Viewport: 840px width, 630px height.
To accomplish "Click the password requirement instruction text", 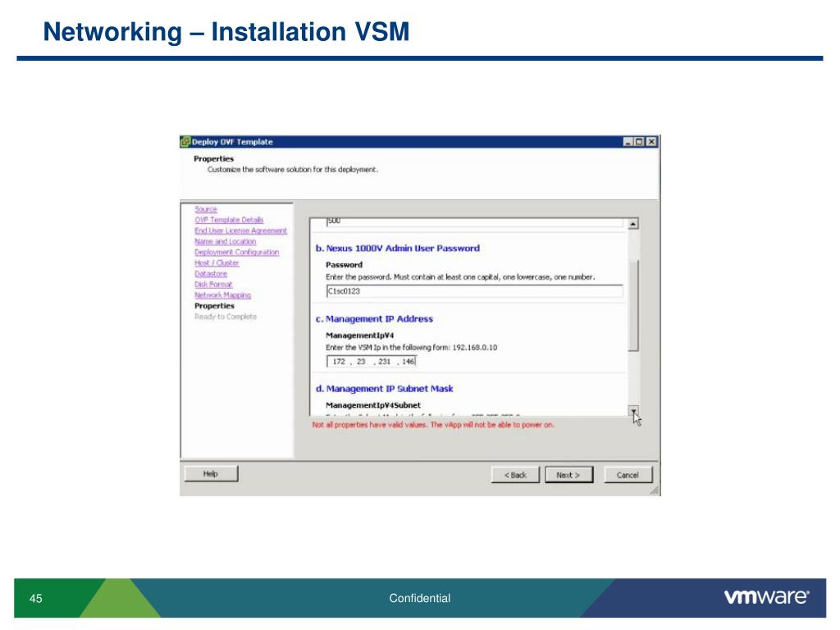I will tap(460, 277).
